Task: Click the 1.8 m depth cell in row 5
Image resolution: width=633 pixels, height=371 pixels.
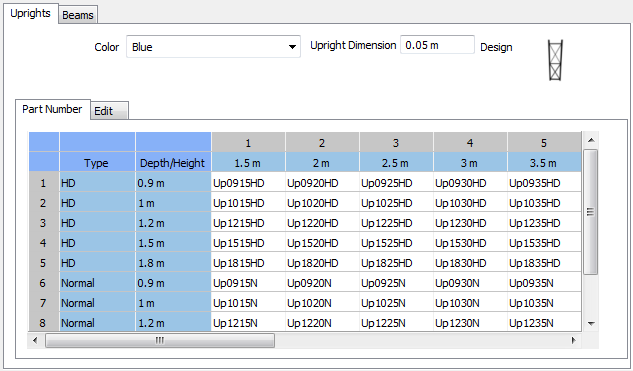Action: point(173,262)
